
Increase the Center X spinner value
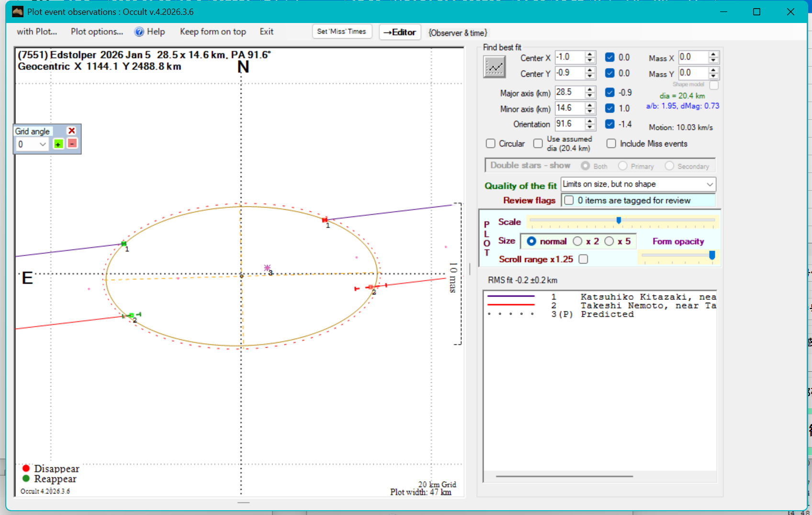pos(590,55)
